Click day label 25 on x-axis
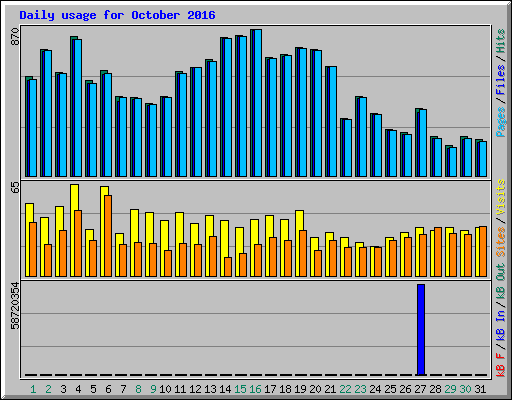512x400 pixels. click(390, 389)
